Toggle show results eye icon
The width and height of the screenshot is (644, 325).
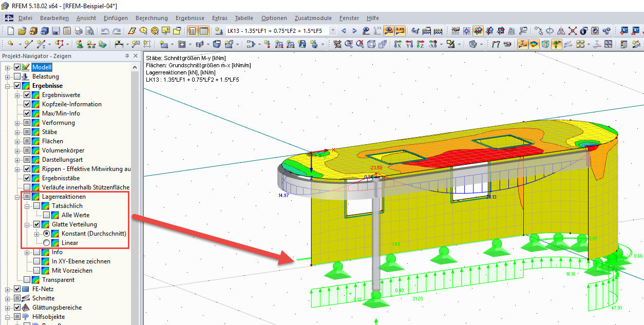point(389,31)
